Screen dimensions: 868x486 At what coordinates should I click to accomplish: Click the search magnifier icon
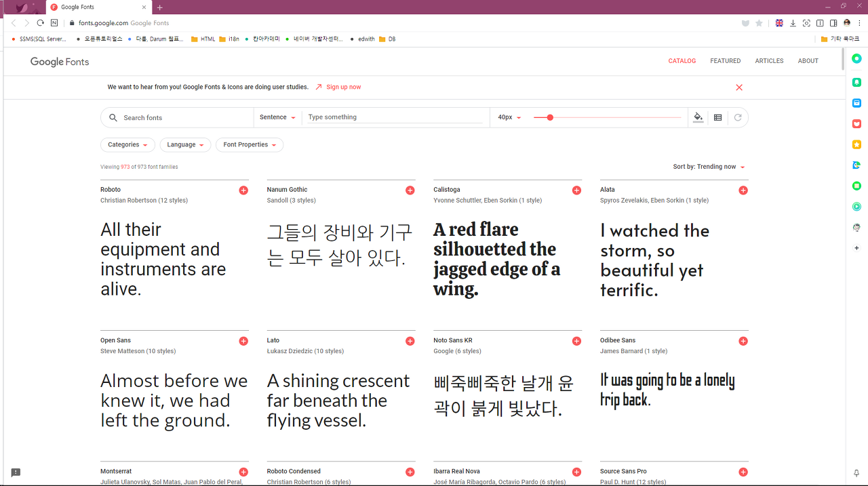point(113,118)
